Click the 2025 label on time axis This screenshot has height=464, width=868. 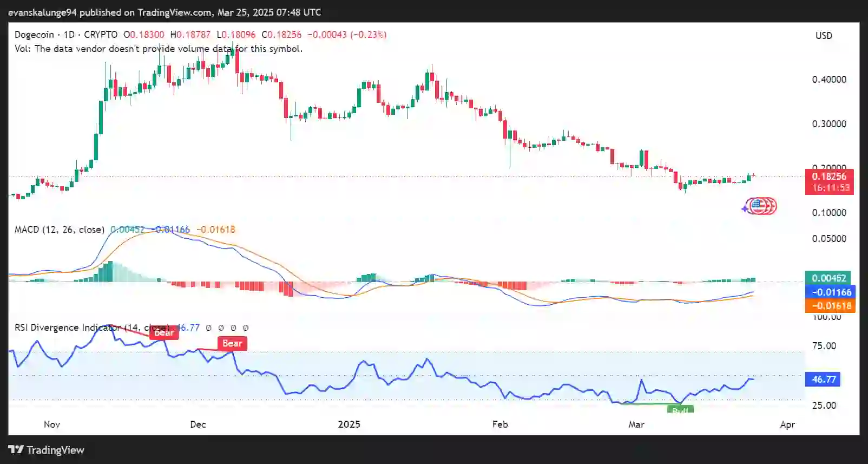point(349,424)
